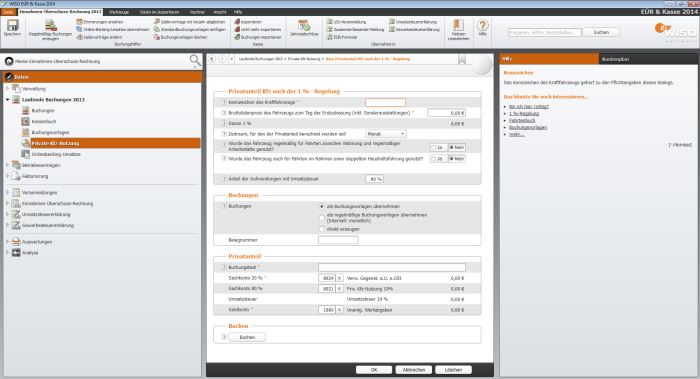Open the Lesezeichen bookmark icon in ribbon
This screenshot has width=700, height=379.
click(x=458, y=25)
